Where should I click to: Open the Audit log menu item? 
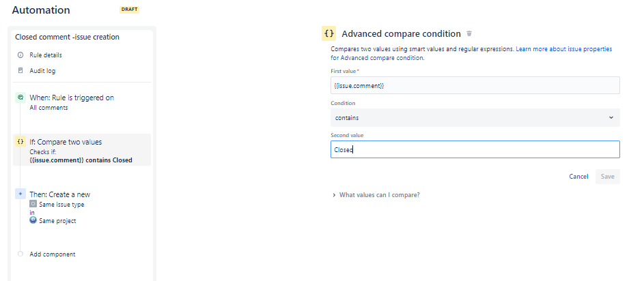point(42,70)
